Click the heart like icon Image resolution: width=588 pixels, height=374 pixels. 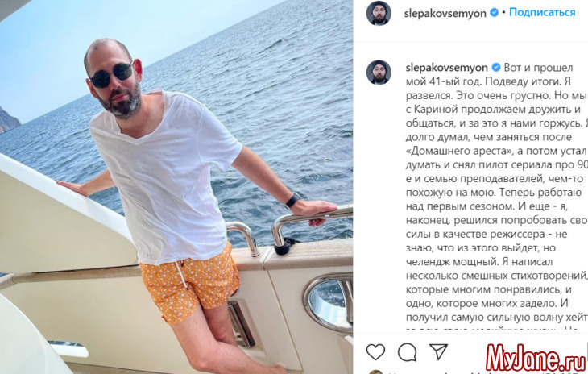click(375, 352)
